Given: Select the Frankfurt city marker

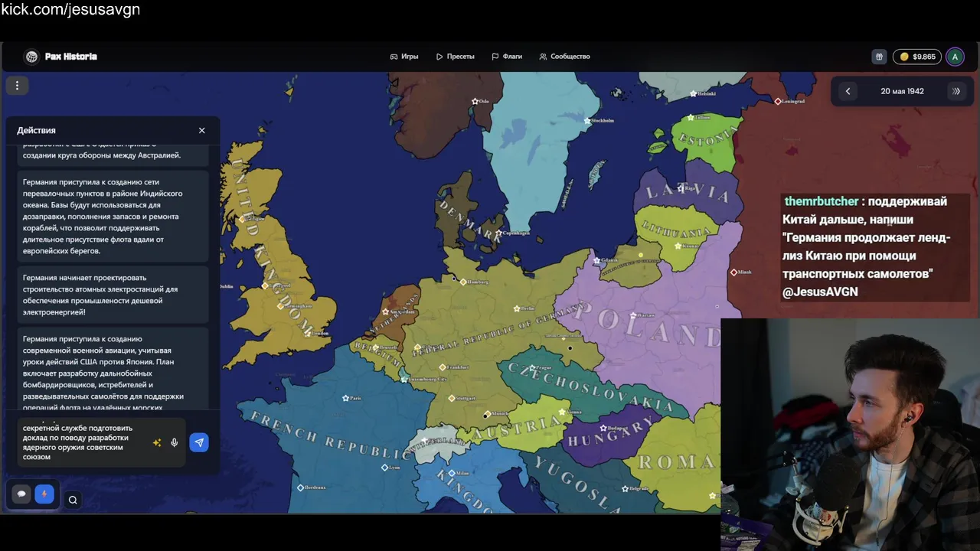Looking at the screenshot, I should point(442,367).
